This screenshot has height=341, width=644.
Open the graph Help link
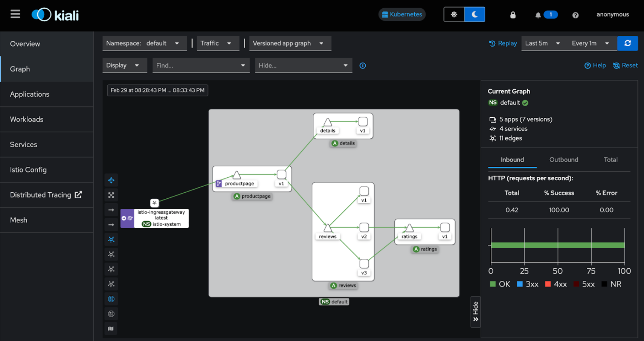tap(595, 65)
